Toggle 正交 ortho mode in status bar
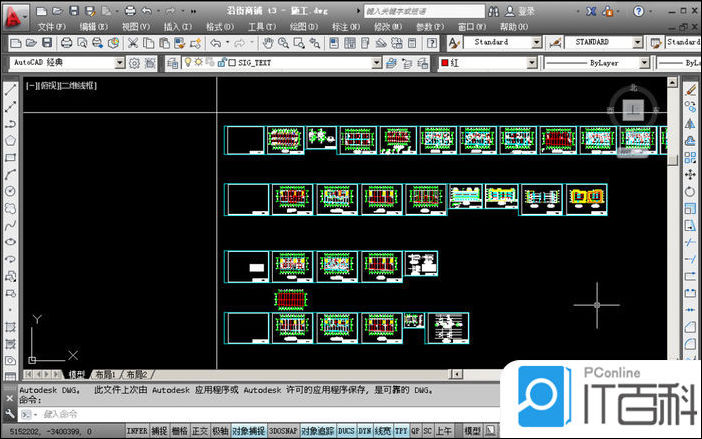702x439 pixels. point(199,430)
